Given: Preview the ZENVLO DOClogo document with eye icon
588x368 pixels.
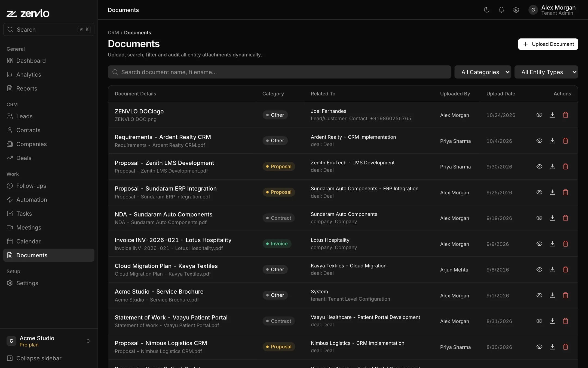Looking at the screenshot, I should coord(539,115).
